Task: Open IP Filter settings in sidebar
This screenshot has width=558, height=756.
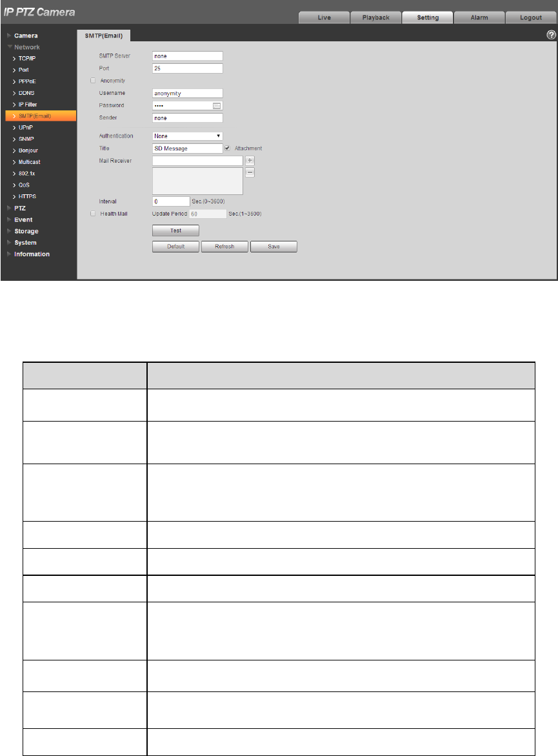Action: click(28, 105)
